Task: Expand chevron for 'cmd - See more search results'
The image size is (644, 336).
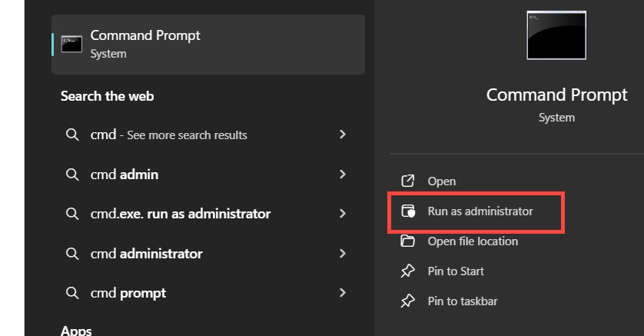Action: point(343,135)
